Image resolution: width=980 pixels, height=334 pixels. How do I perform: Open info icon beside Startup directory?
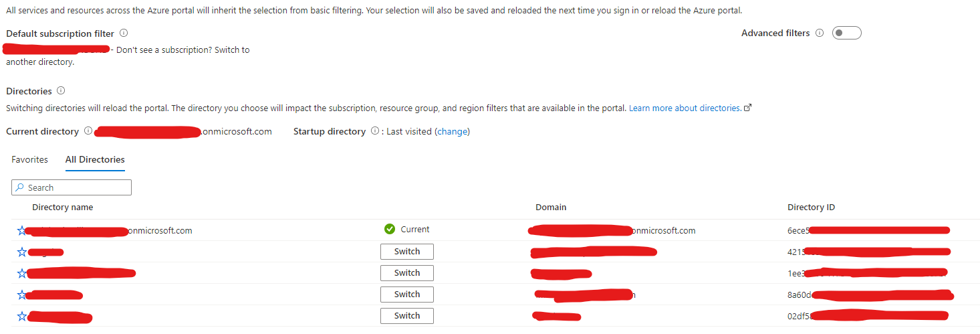click(x=375, y=131)
